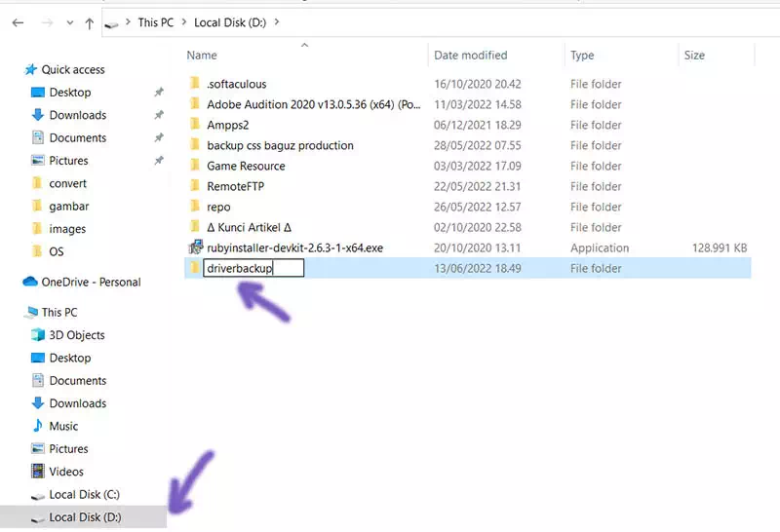
Task: Sort by Type column header
Action: 582,56
